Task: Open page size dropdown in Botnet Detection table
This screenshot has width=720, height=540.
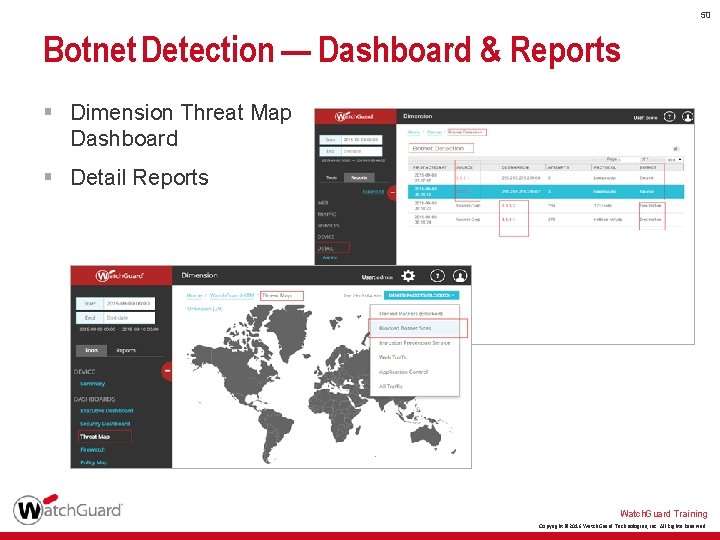Action: click(x=675, y=159)
